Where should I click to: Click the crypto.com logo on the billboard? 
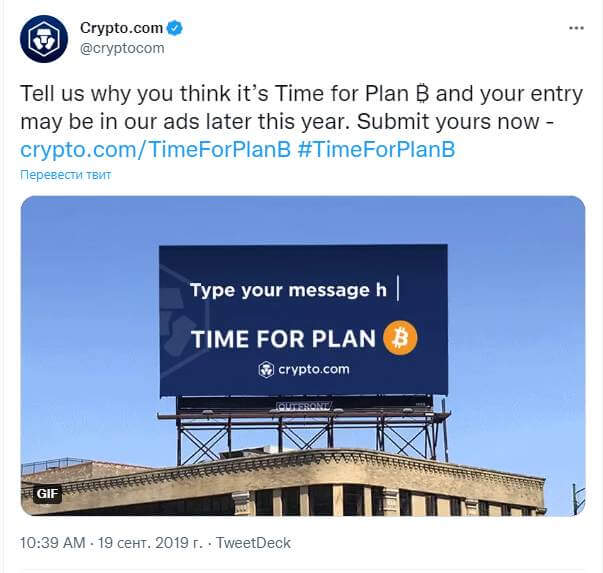[304, 370]
